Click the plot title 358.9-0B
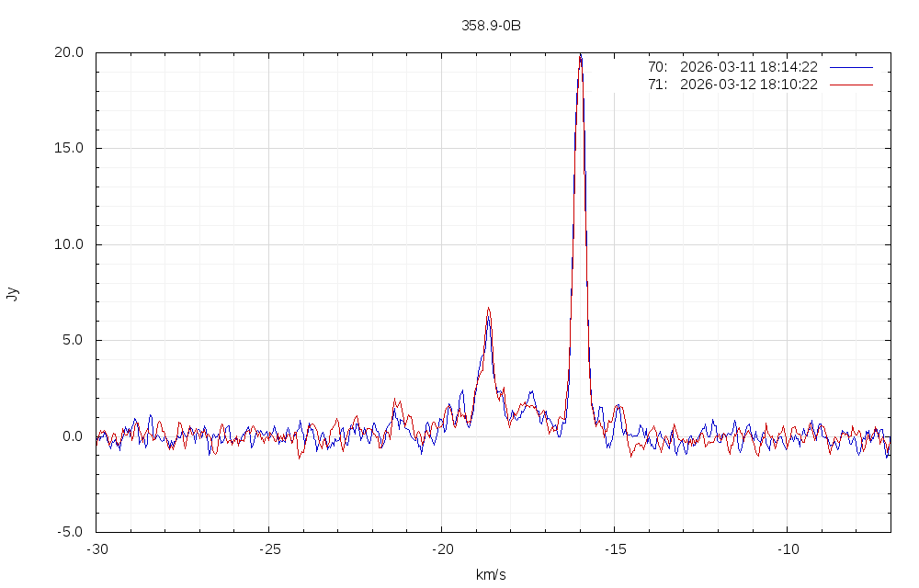The image size is (919, 588). coord(491,26)
